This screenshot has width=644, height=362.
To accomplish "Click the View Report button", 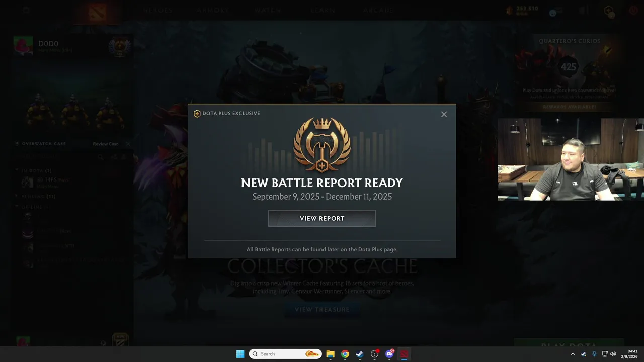I will 322,219.
